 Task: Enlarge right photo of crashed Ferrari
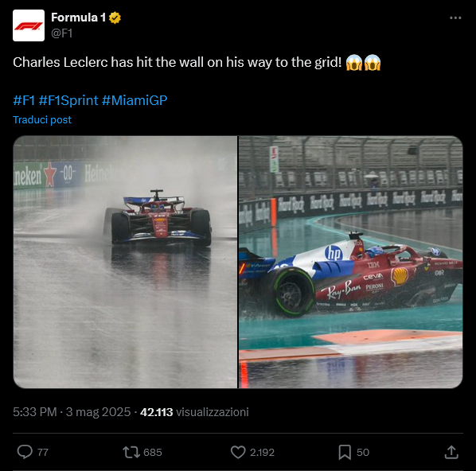350,262
